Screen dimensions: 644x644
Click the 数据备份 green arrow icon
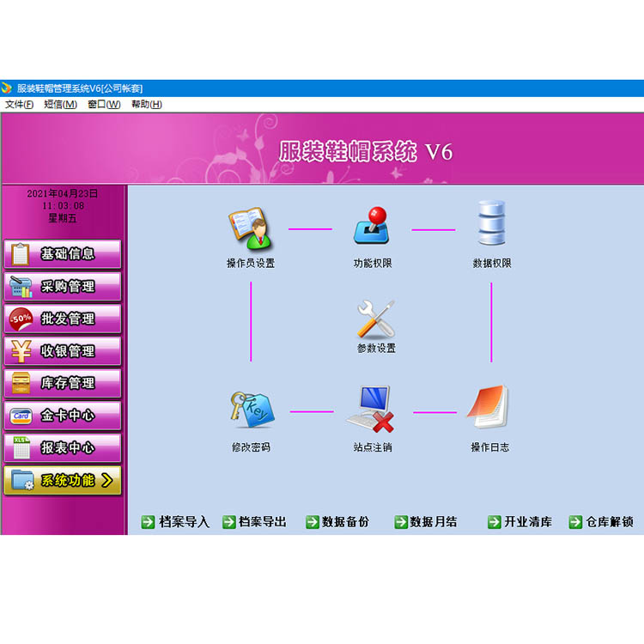coord(313,521)
